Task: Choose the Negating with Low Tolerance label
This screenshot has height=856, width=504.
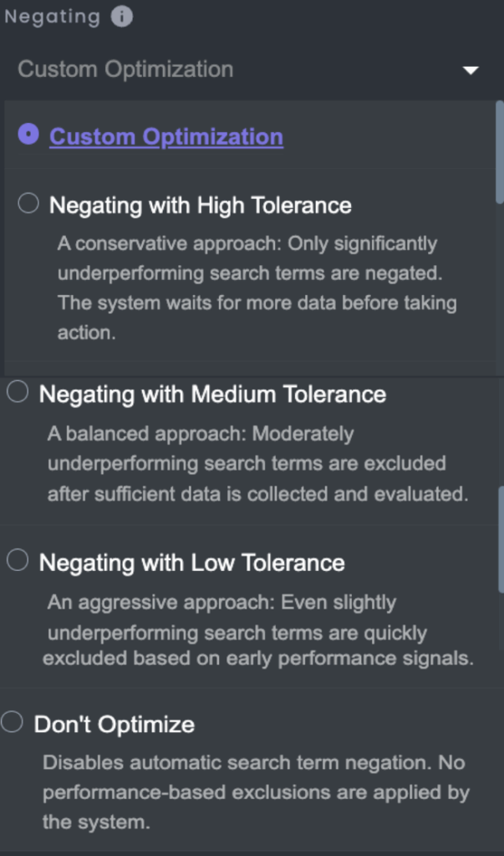Action: (191, 563)
